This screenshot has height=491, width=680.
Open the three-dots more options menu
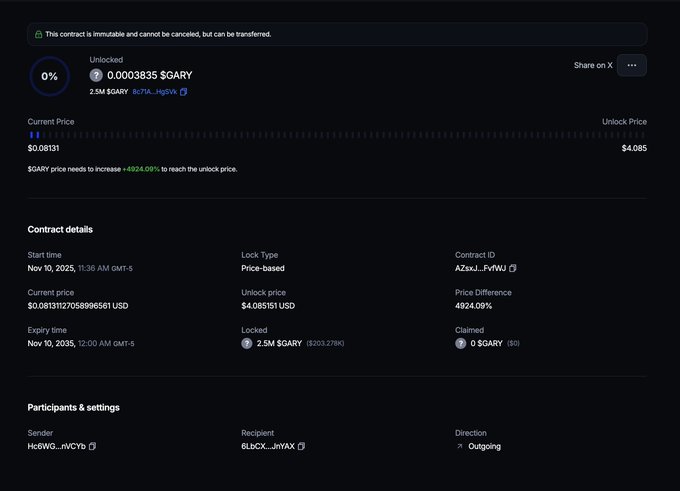632,65
